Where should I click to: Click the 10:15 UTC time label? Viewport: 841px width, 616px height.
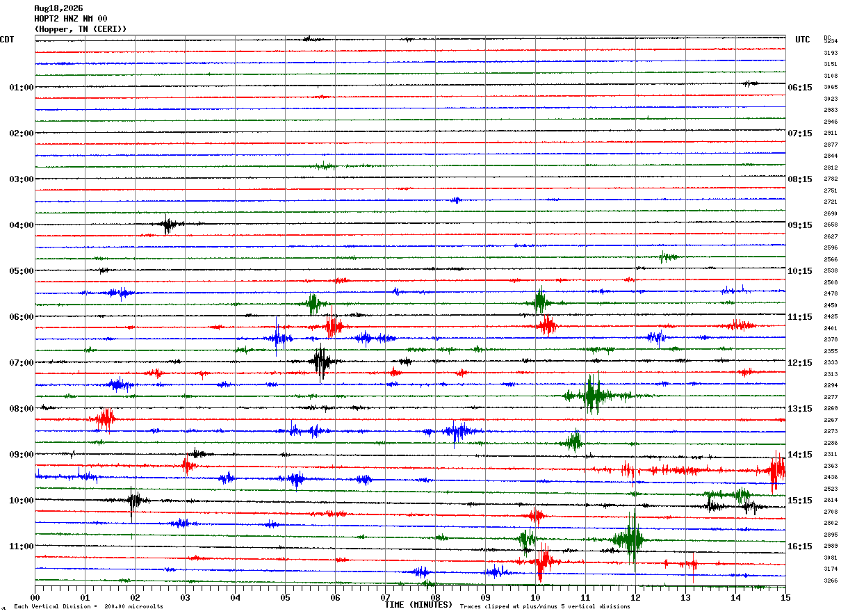(x=800, y=271)
